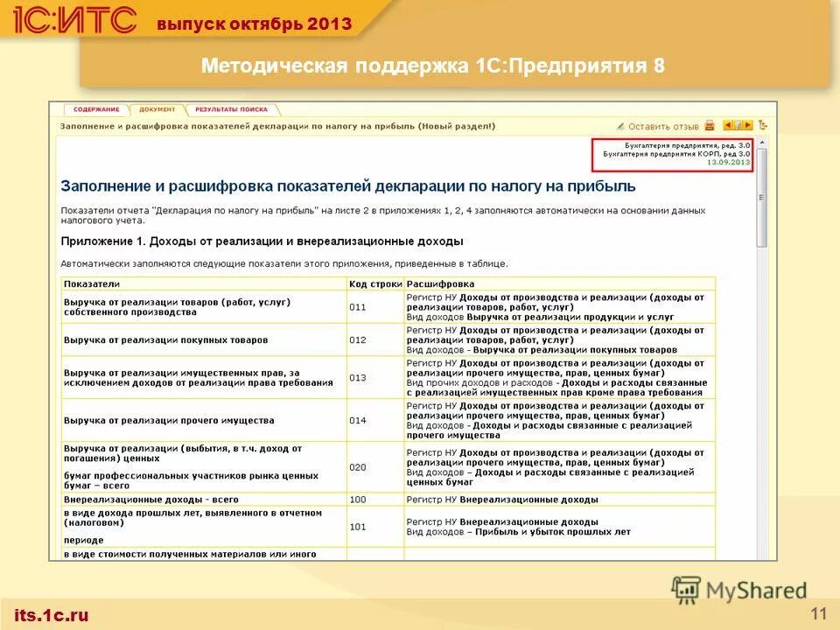Click the 1С:ИТС logo

[75, 19]
